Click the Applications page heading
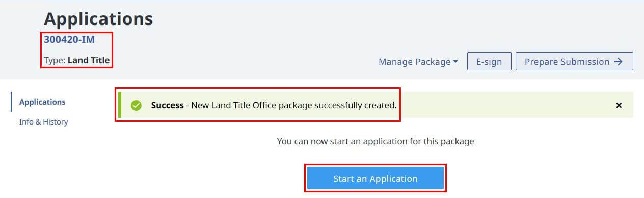Image resolution: width=644 pixels, height=198 pixels. (x=98, y=19)
